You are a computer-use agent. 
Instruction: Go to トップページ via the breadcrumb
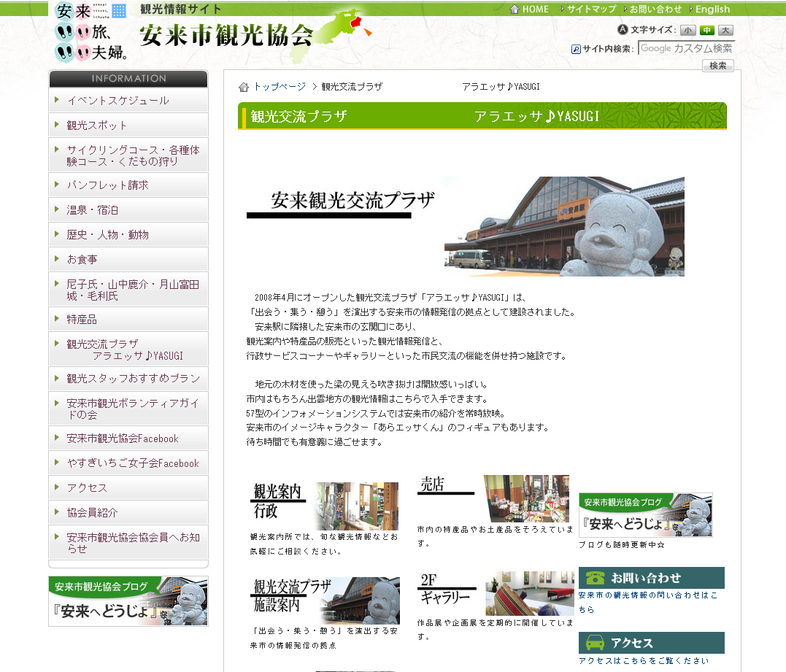[x=280, y=87]
